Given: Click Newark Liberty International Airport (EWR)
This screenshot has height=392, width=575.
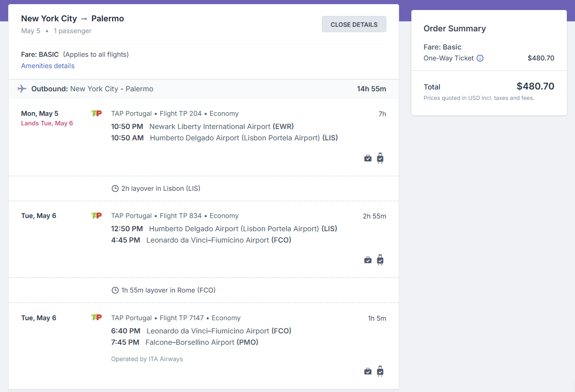Looking at the screenshot, I should [x=222, y=126].
